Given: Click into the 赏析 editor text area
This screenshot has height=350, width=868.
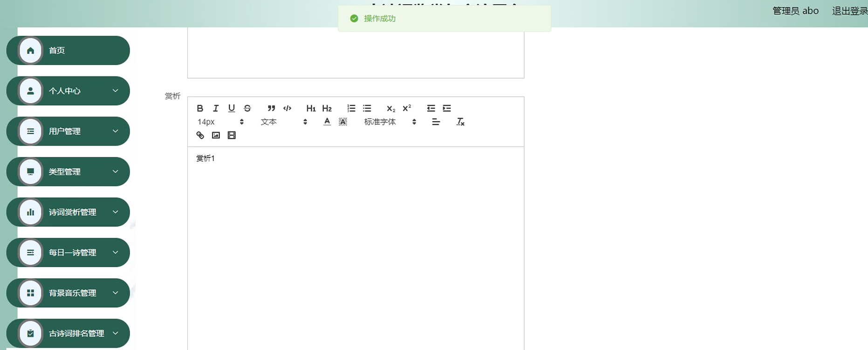Looking at the screenshot, I should (356, 249).
